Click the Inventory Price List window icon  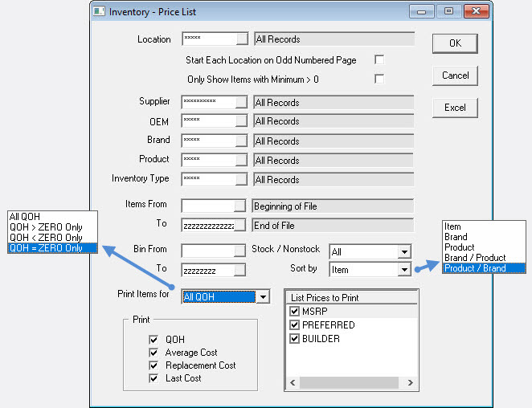point(99,11)
